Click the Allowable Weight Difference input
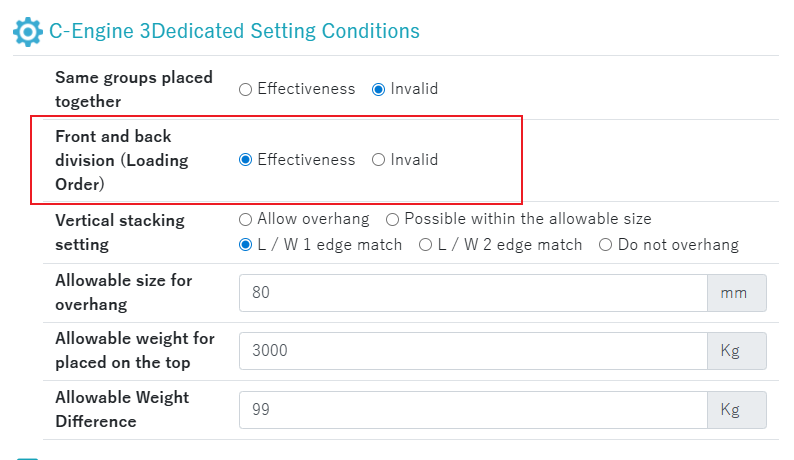 click(473, 410)
